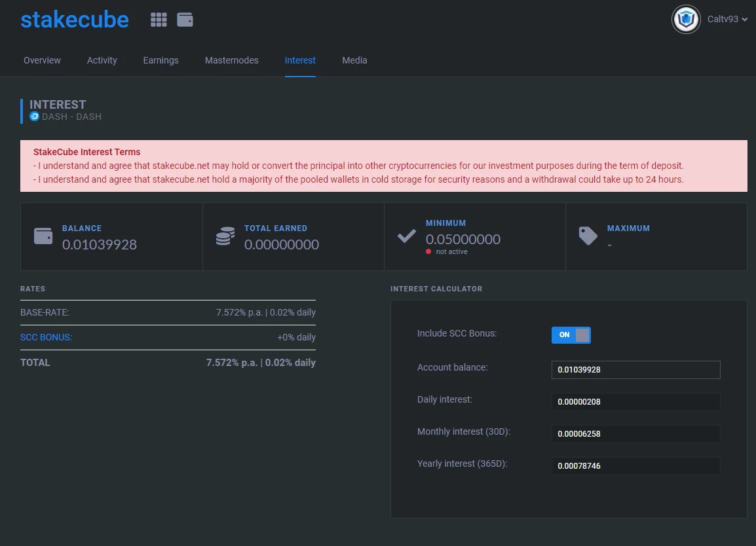This screenshot has height=546, width=756.
Task: Click the stakecube logo link
Action: [x=75, y=20]
